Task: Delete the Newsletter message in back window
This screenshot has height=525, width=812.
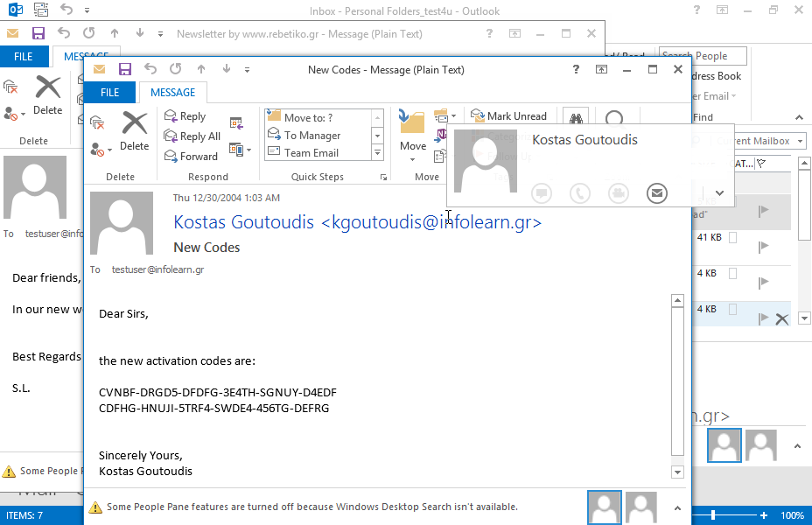Action: 47,95
